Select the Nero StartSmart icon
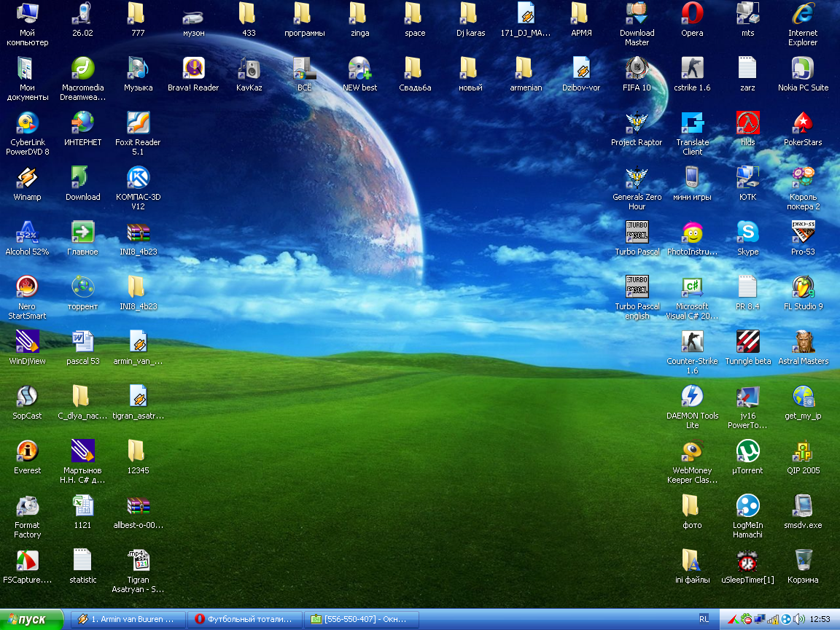The width and height of the screenshot is (840, 630). (x=27, y=287)
